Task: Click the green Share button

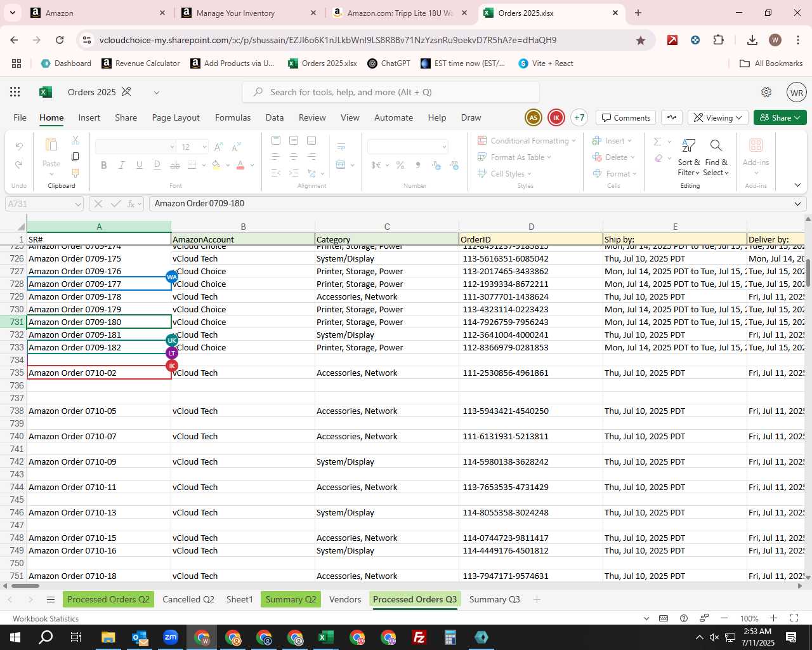Action: click(780, 117)
